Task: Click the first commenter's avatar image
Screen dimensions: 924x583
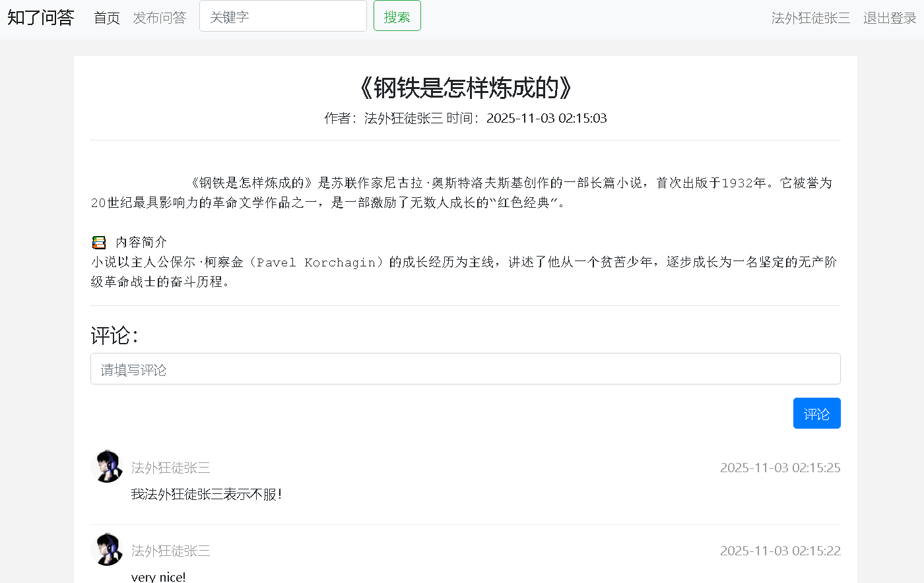Action: coord(107,467)
